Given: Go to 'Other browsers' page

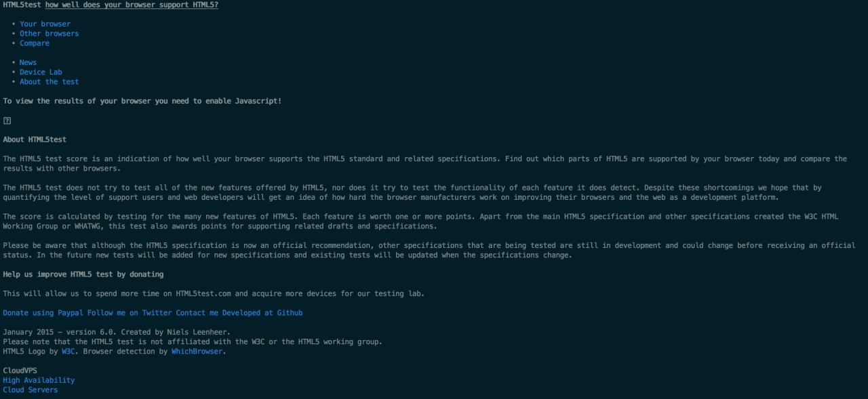Looking at the screenshot, I should coord(49,33).
